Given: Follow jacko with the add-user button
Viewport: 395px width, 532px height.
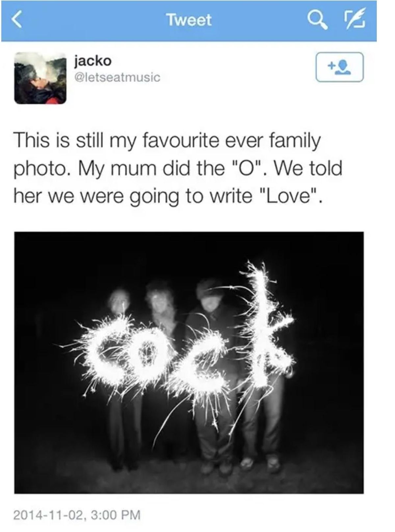Looking at the screenshot, I should tap(339, 67).
